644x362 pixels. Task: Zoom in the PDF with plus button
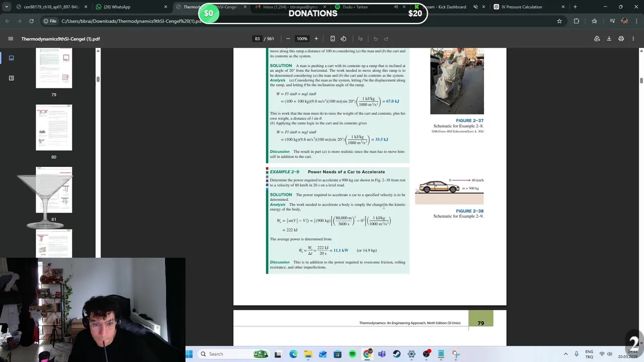click(x=316, y=39)
